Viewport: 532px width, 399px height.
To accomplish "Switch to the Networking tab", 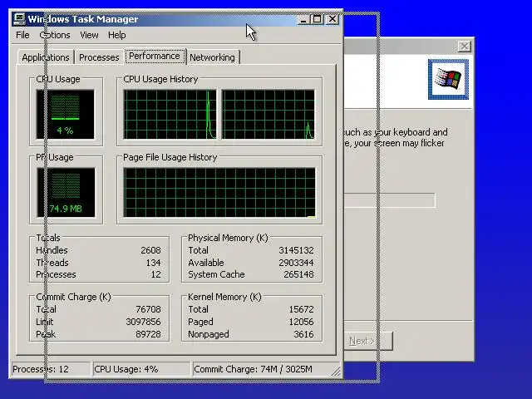I will 213,57.
